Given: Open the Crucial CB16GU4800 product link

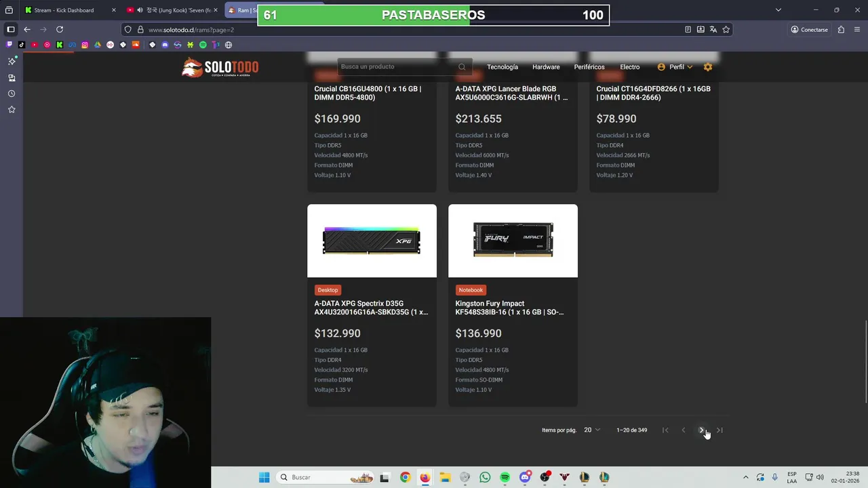Looking at the screenshot, I should tap(368, 93).
